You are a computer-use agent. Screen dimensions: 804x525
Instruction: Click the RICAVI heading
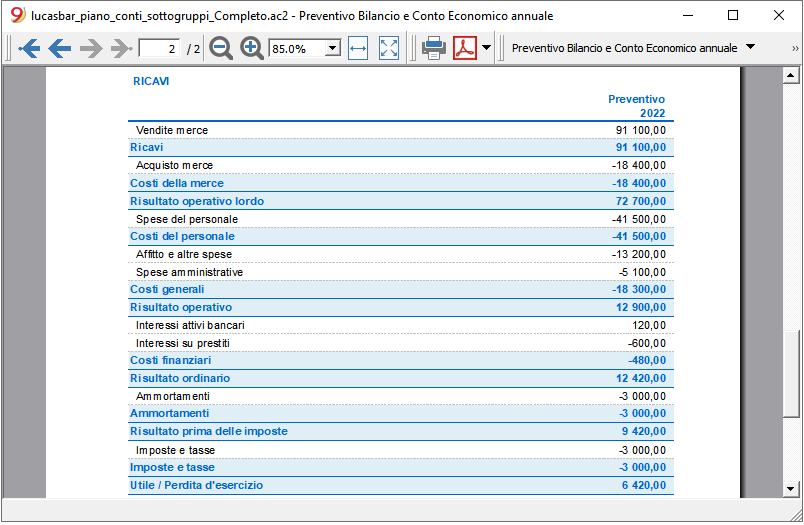click(x=151, y=81)
